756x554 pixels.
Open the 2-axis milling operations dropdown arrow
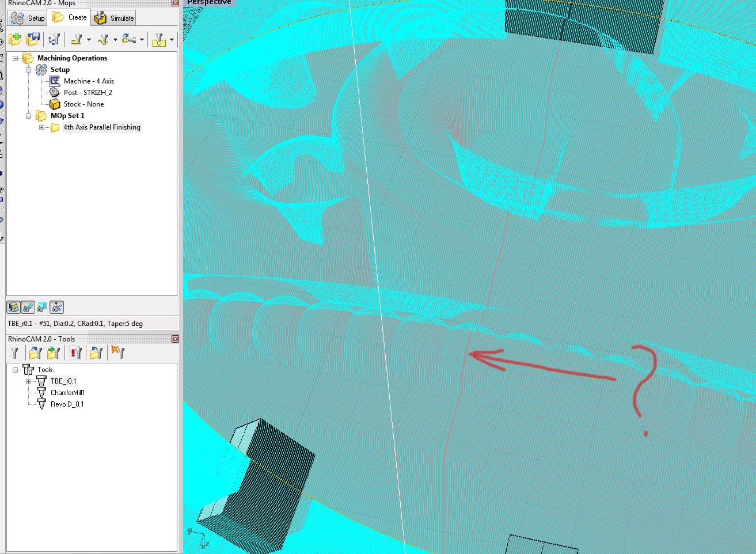89,40
